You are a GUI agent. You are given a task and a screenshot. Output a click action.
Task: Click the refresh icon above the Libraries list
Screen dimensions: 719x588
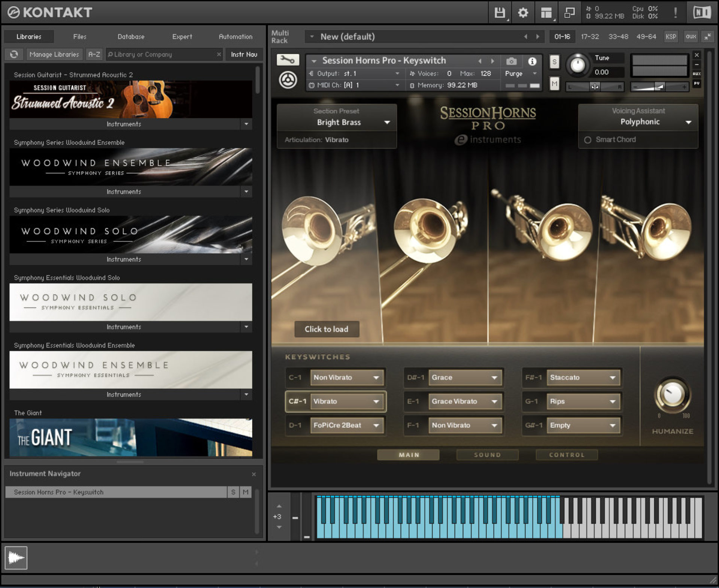pos(14,54)
